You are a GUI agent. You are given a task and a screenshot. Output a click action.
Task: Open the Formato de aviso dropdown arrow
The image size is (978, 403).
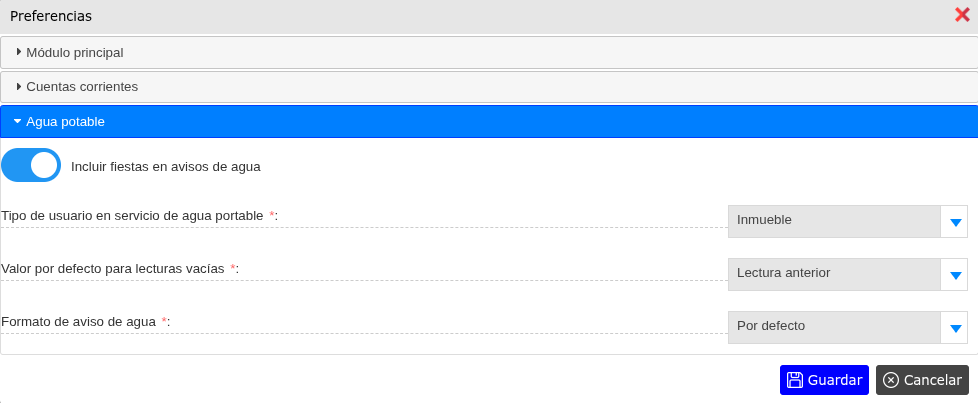pos(954,327)
